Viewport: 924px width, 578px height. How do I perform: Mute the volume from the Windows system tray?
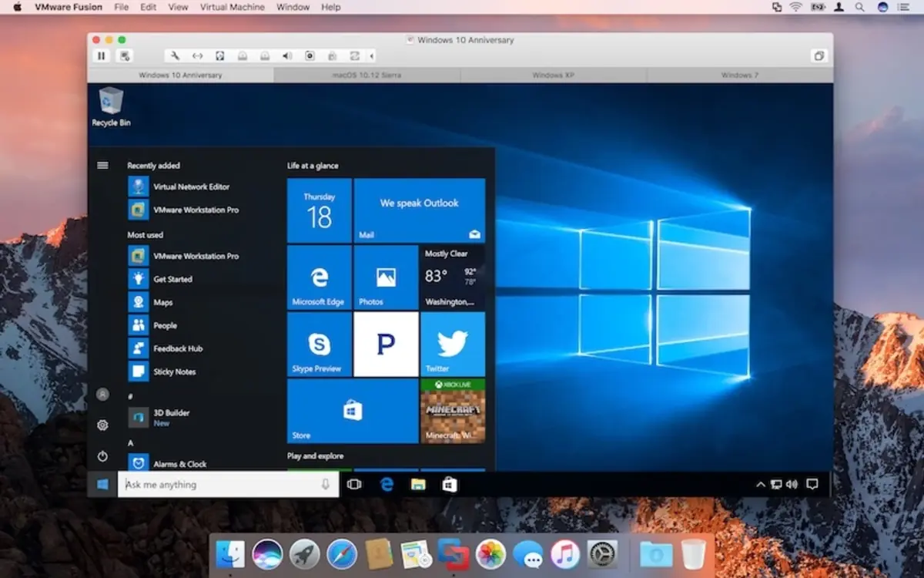tap(792, 484)
